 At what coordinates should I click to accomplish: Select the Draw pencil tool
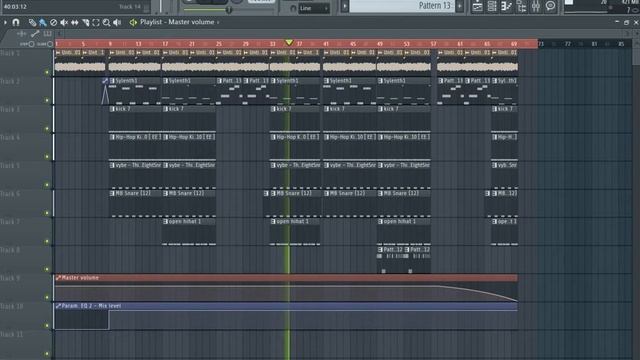pyautogui.click(x=32, y=22)
